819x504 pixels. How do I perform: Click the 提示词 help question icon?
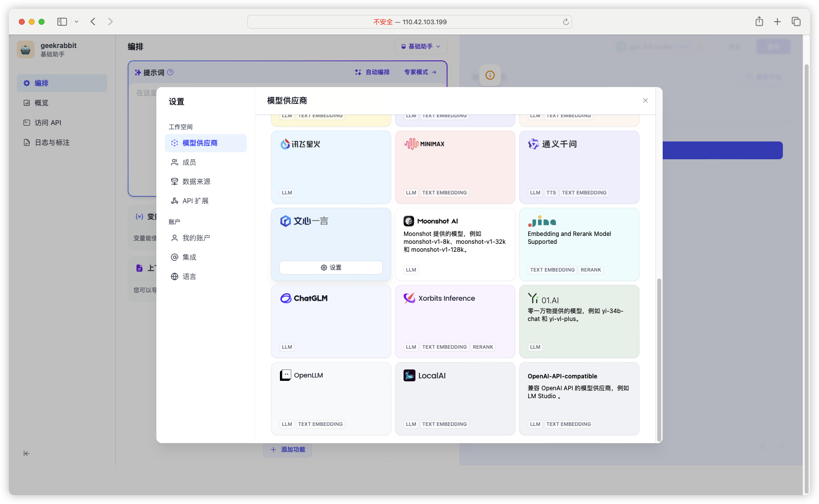tap(170, 72)
